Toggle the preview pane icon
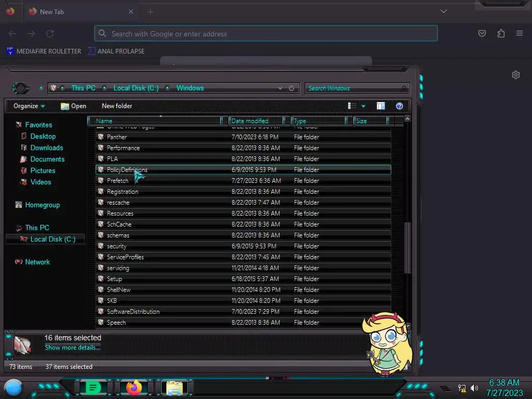Image resolution: width=532 pixels, height=399 pixels. tap(381, 106)
